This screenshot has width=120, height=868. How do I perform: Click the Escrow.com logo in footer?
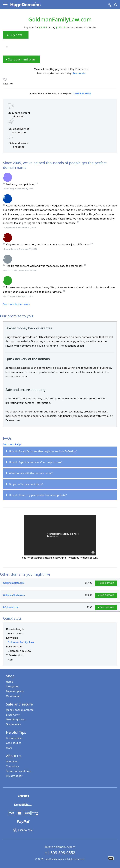click(x=23, y=830)
